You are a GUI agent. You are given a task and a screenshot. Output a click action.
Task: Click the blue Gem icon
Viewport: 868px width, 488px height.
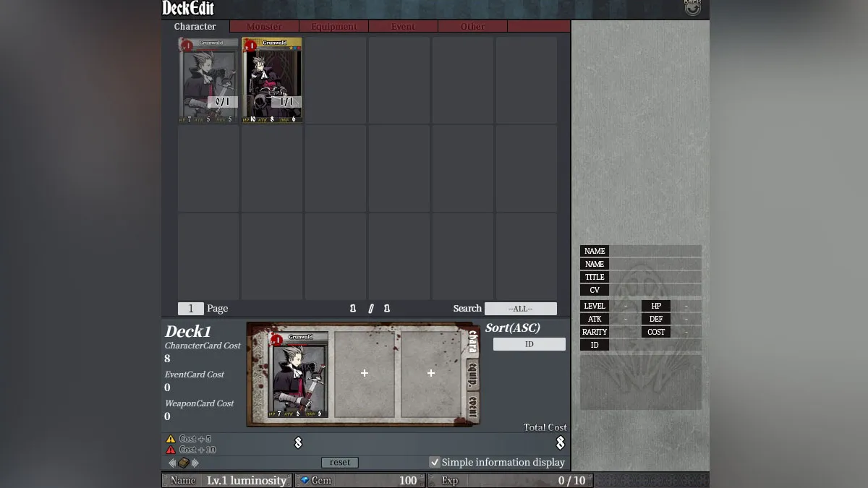(x=305, y=480)
